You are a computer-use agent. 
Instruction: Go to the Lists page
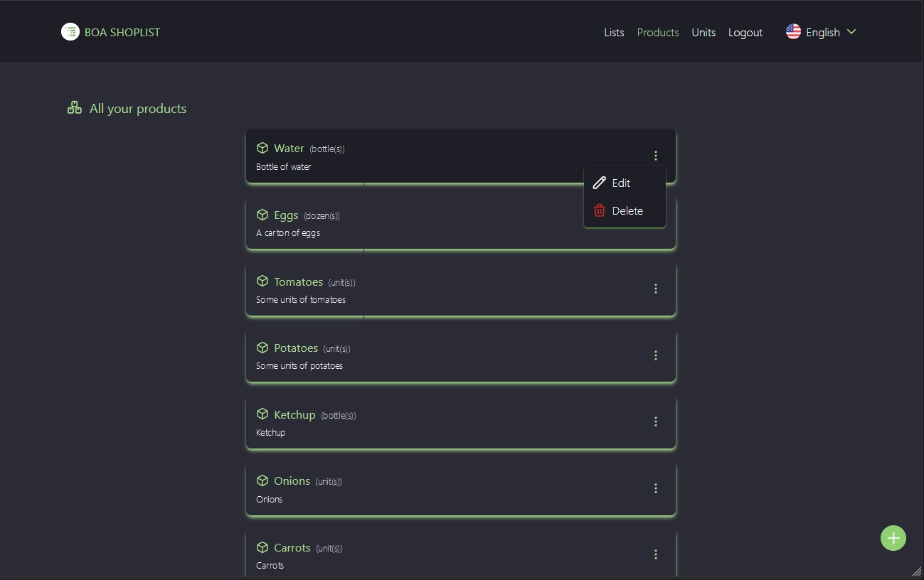coord(614,33)
